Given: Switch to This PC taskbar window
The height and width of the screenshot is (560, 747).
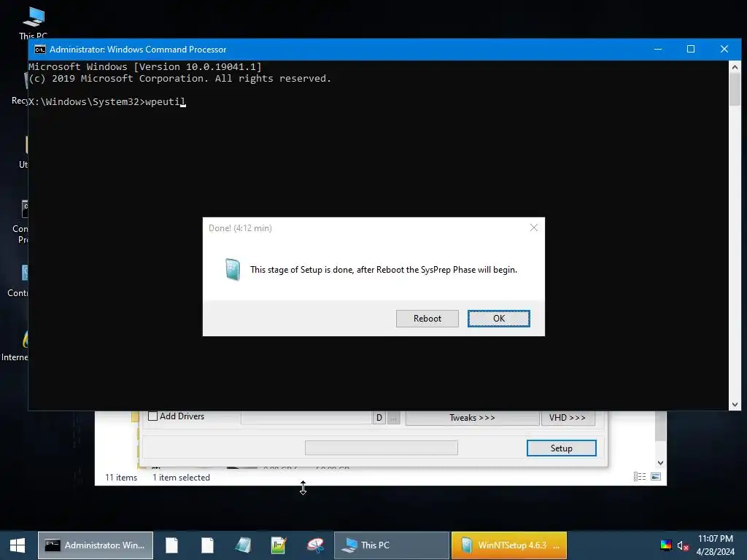Looking at the screenshot, I should 392,545.
